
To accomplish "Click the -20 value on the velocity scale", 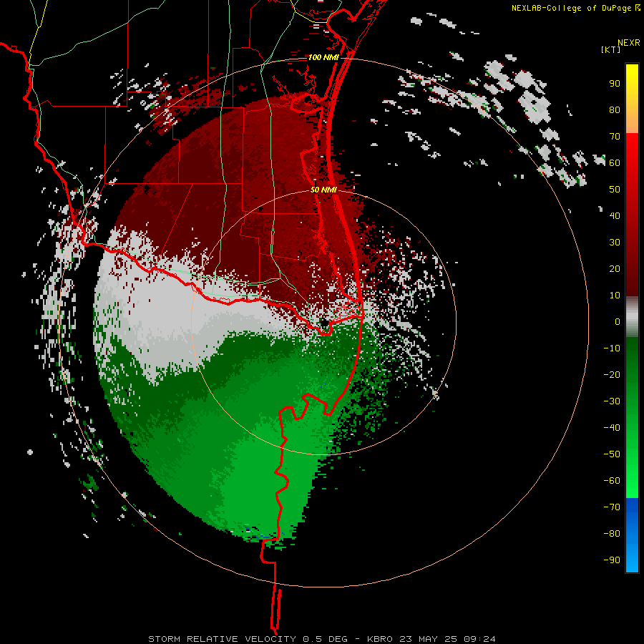I will coord(612,374).
